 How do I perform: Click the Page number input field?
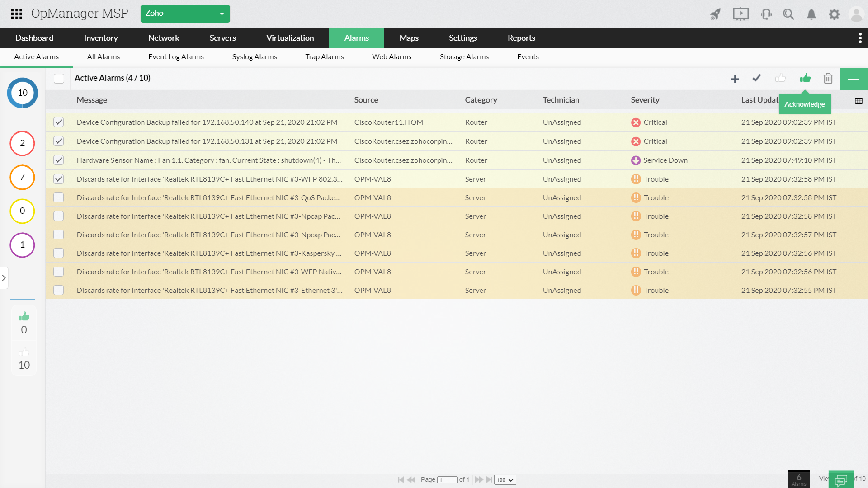tap(447, 480)
